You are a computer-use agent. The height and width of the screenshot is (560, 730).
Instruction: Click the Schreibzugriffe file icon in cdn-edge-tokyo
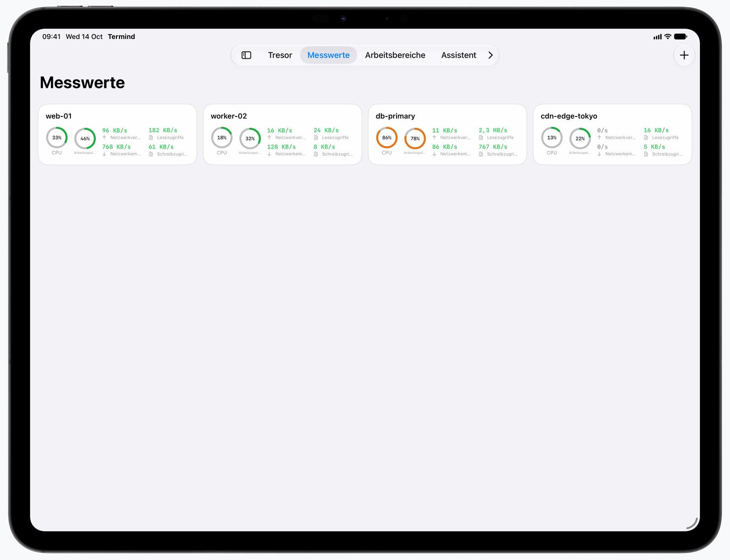[x=646, y=154]
